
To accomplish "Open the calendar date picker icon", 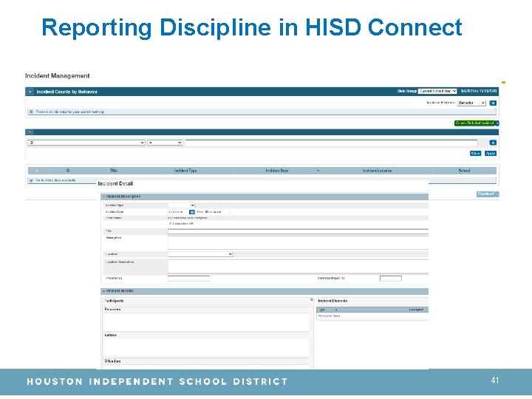I will click(x=191, y=212).
